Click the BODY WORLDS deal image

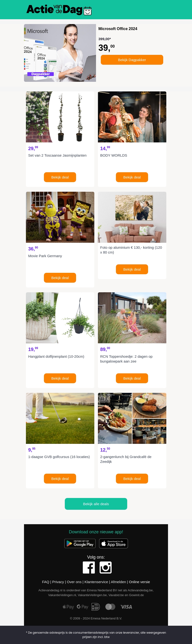[132, 117]
